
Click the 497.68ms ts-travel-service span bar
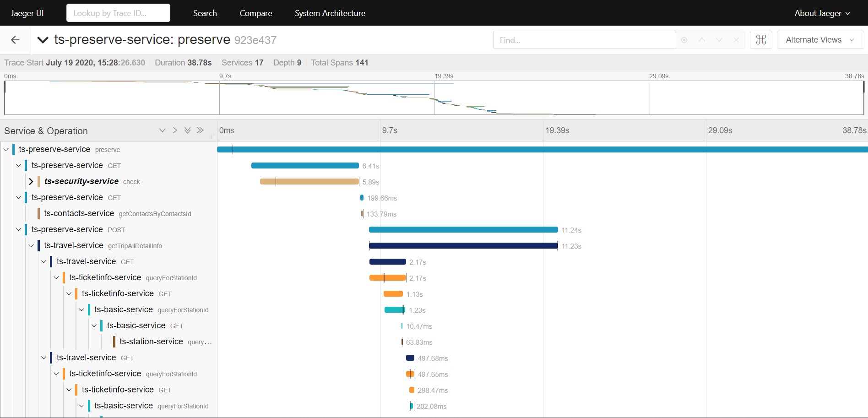(410, 358)
